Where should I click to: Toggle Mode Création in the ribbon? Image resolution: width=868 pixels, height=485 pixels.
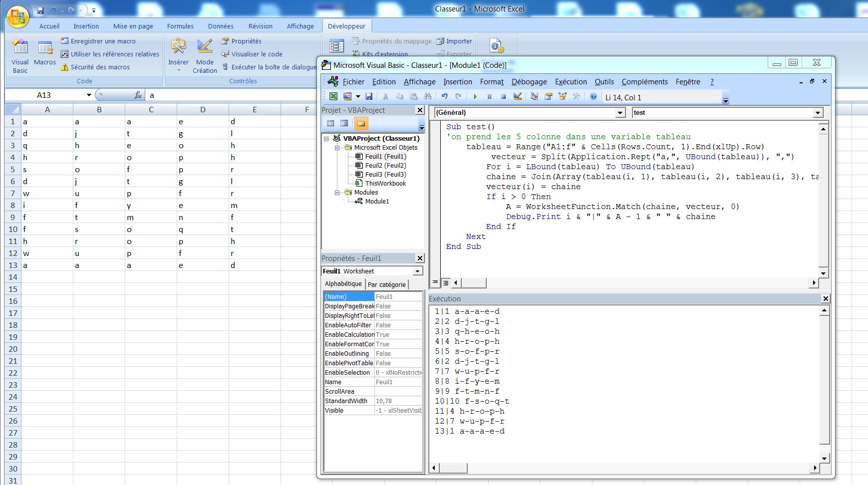coord(205,56)
